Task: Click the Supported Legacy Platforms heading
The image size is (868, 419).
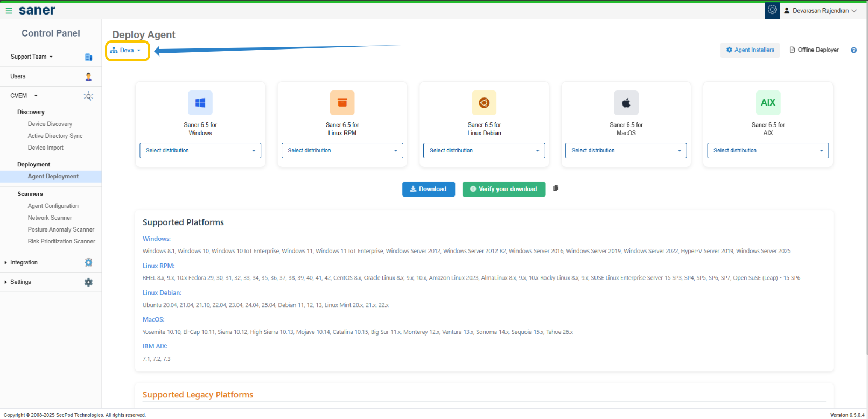Action: 198,395
